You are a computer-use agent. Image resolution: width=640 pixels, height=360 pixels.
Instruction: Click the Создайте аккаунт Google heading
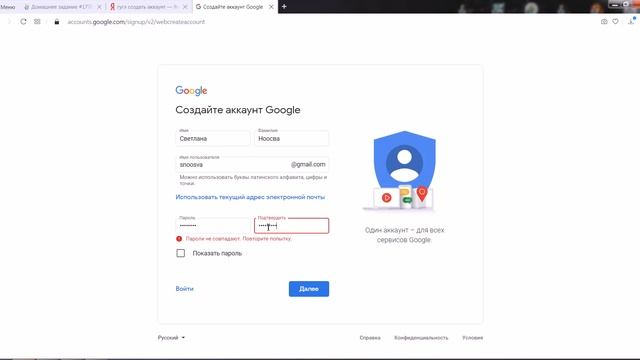tap(238, 110)
